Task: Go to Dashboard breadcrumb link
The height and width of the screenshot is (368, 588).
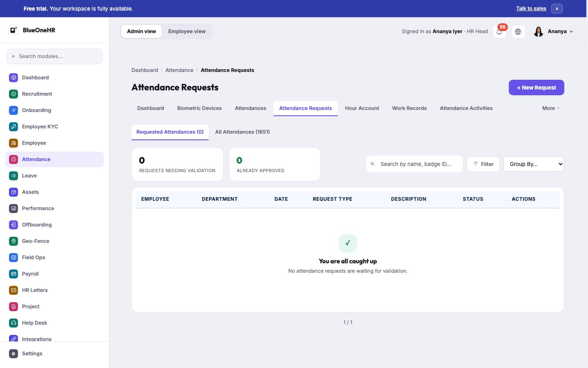Action: point(145,70)
